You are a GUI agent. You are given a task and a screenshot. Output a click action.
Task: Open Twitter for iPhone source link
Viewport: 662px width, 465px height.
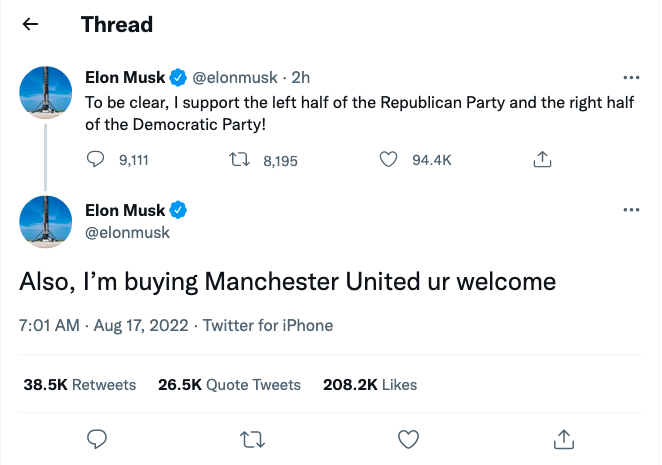point(268,325)
